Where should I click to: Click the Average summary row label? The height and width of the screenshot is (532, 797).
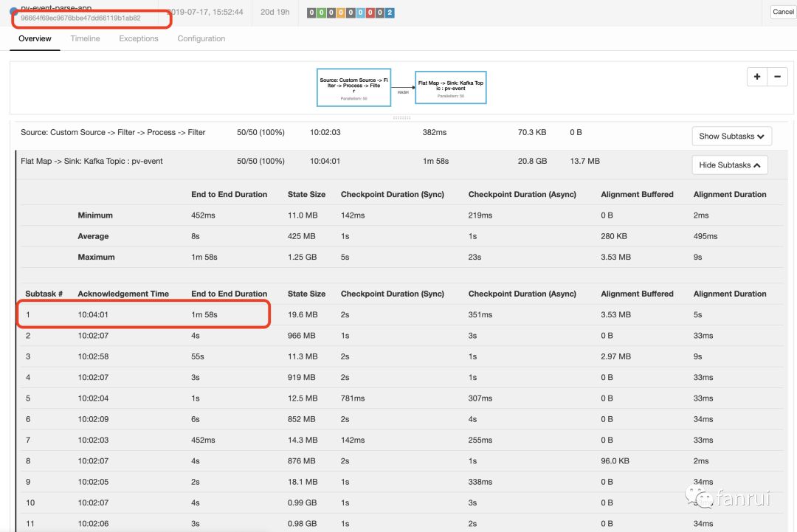click(93, 236)
